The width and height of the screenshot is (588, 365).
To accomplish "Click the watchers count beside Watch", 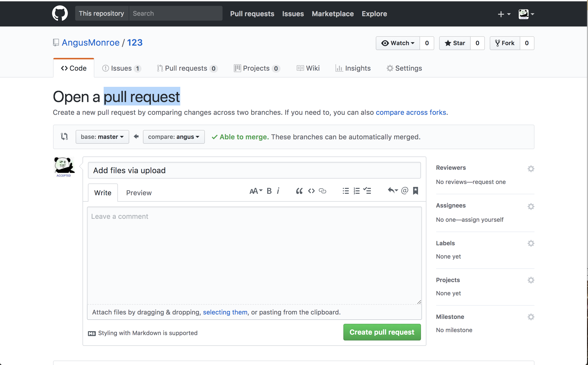I will [427, 43].
